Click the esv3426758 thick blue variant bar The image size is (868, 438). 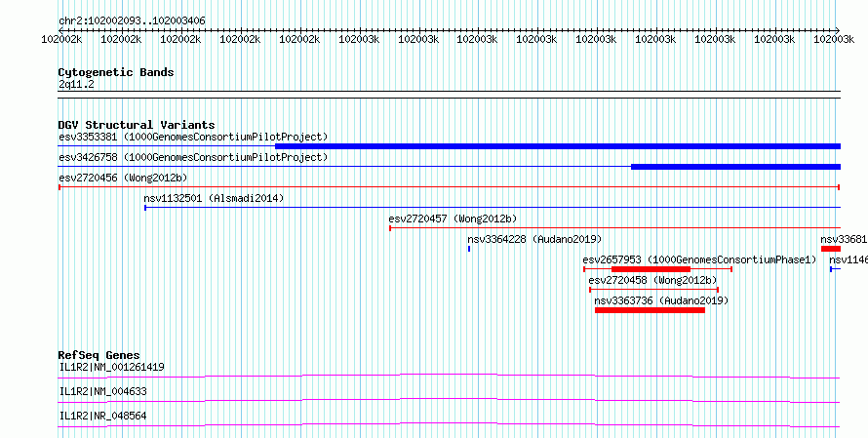click(x=735, y=167)
